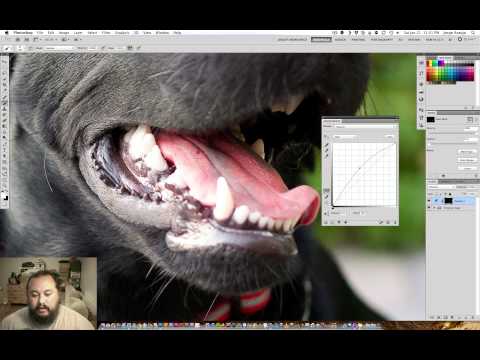Select the bottom white-point eyedropper in Curves

tap(327, 156)
